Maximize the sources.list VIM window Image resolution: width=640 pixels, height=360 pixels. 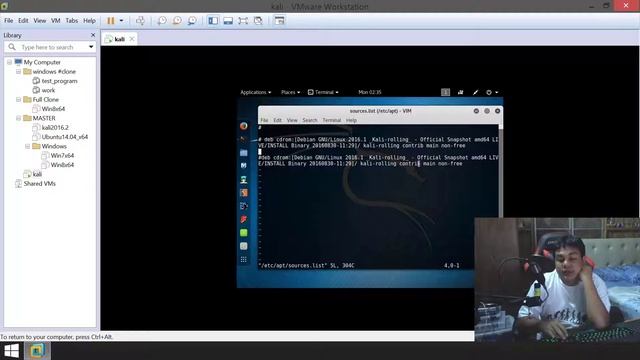[x=487, y=111]
